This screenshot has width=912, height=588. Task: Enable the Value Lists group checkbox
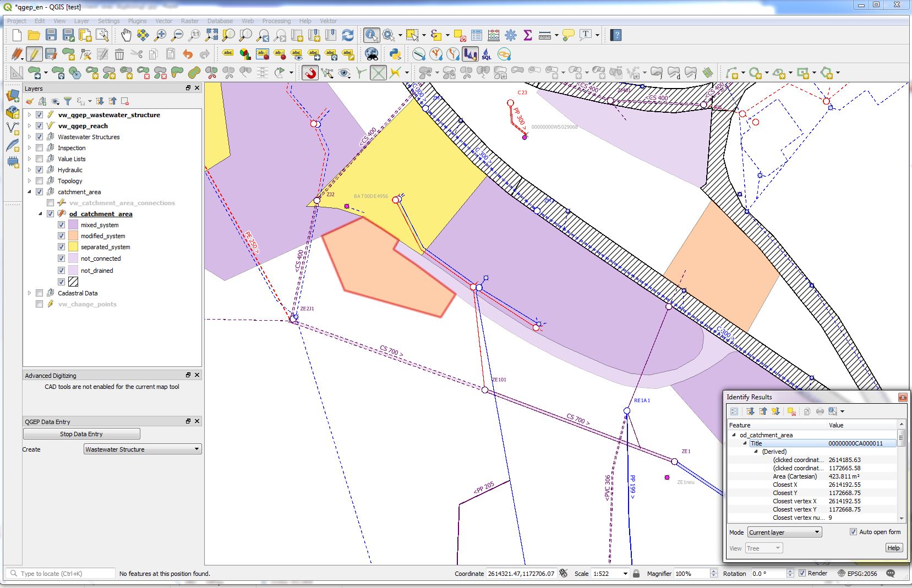39,159
